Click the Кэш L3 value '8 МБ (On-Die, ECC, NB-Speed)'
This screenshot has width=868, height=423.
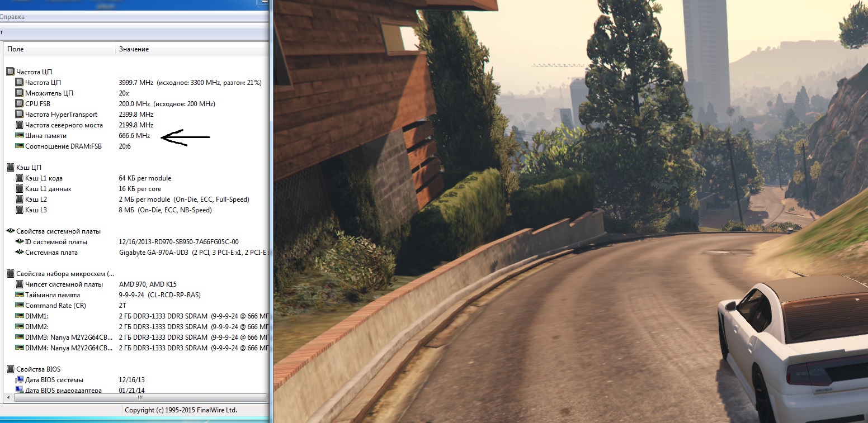[166, 210]
